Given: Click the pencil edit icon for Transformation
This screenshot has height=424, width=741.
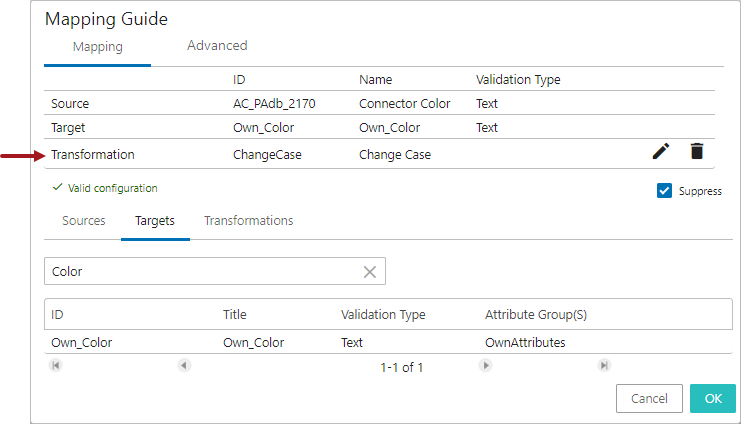Looking at the screenshot, I should tap(660, 151).
